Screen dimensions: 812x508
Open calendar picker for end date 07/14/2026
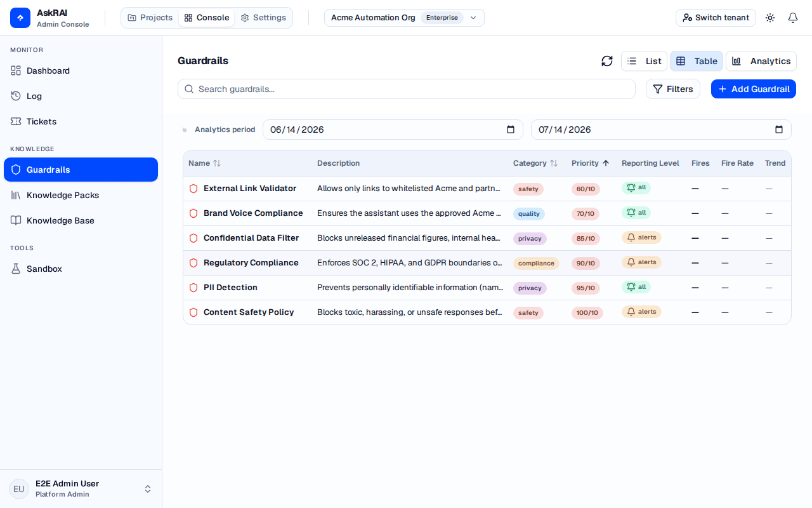coord(779,130)
